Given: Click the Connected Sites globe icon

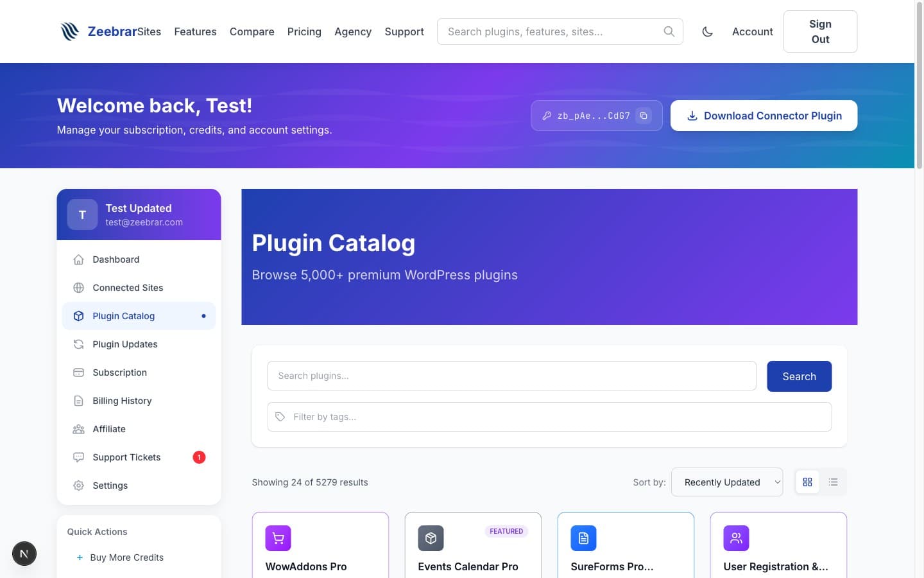Looking at the screenshot, I should [x=78, y=288].
